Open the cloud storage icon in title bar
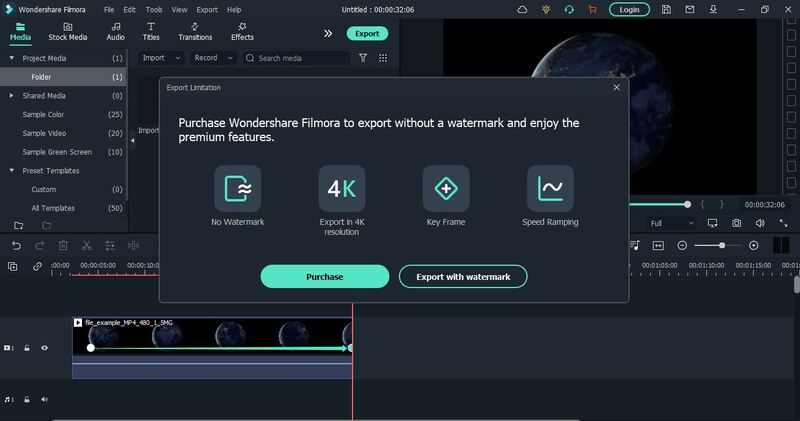 click(x=522, y=9)
